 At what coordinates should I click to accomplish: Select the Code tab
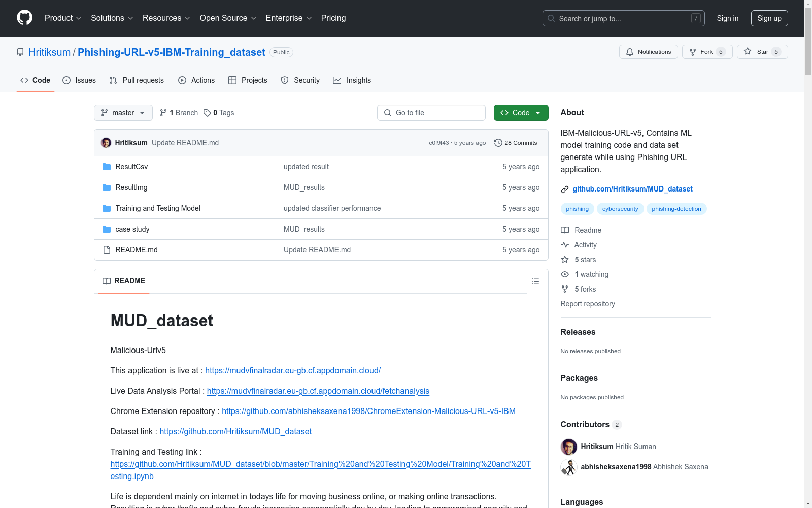[36, 80]
